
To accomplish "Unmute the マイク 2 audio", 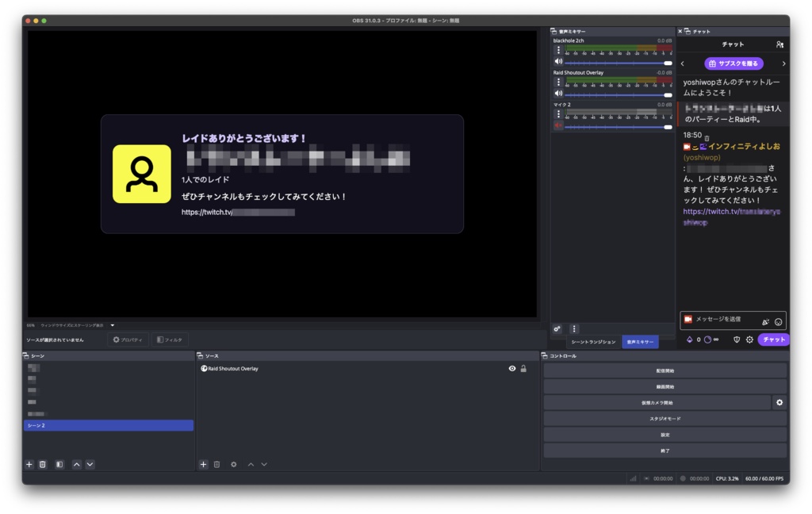I will 558,126.
